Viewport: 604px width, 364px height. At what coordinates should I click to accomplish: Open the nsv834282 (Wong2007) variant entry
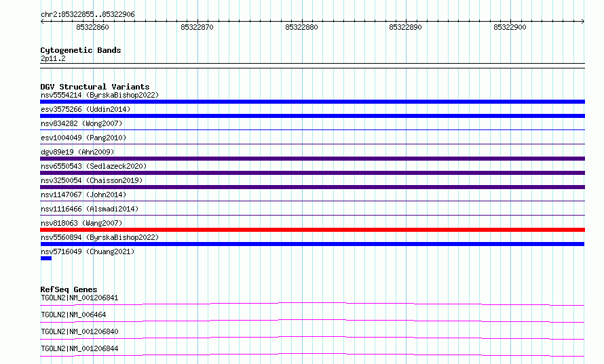click(x=81, y=123)
